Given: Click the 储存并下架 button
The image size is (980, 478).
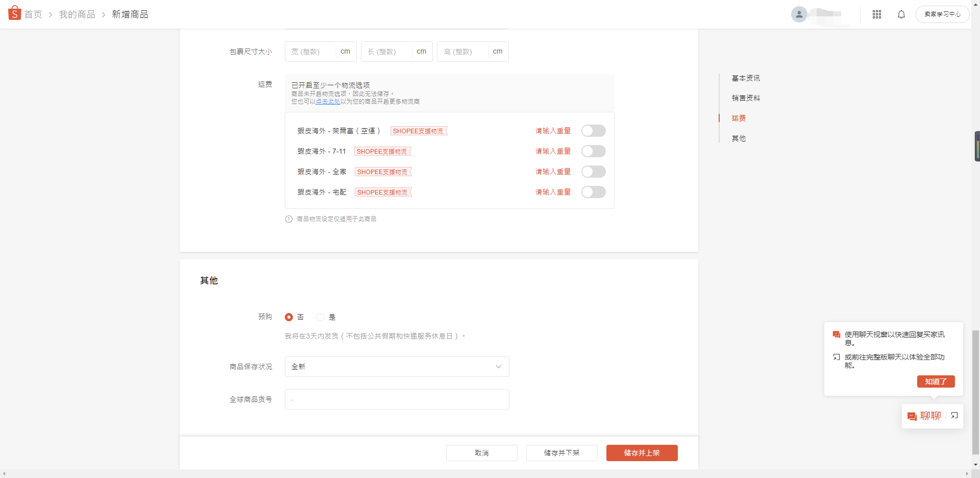Looking at the screenshot, I should pyautogui.click(x=562, y=453).
